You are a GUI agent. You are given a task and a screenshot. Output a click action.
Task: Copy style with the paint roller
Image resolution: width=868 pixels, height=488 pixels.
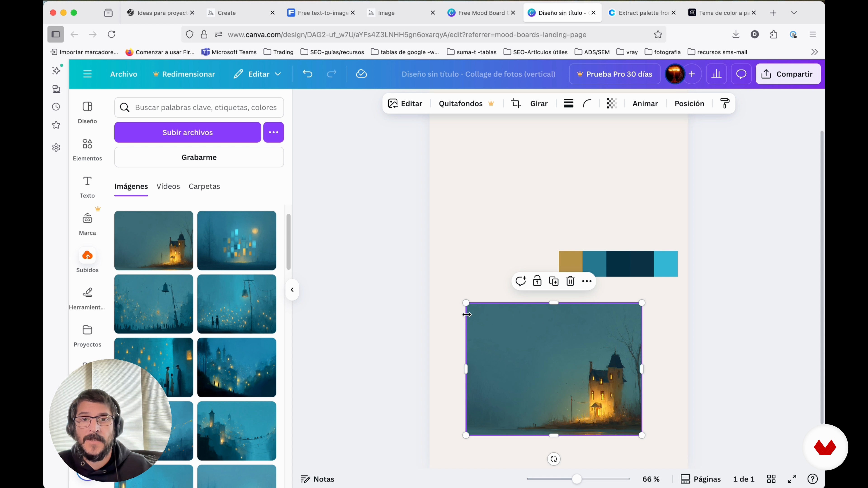[725, 104]
